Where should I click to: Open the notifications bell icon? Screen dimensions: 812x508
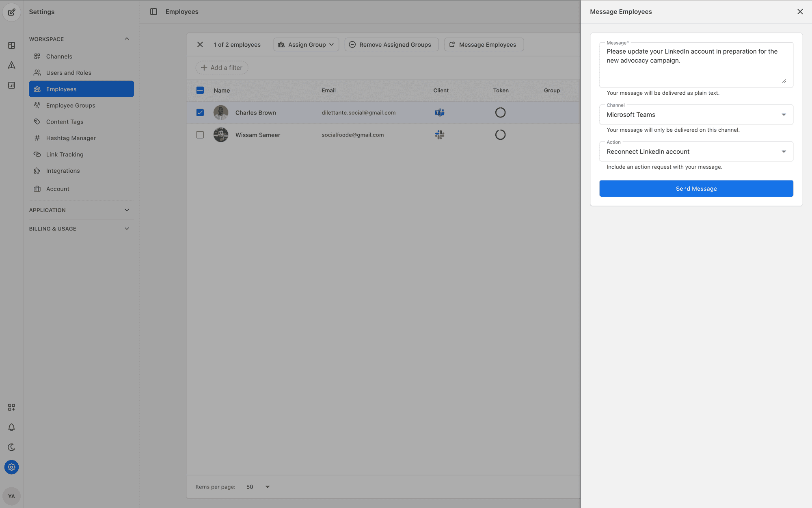click(11, 427)
